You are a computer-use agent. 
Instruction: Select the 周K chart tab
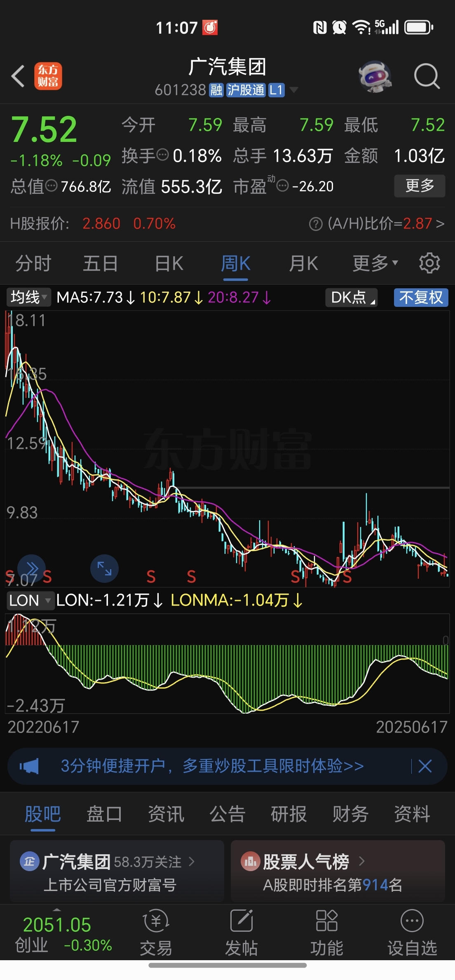[x=236, y=263]
